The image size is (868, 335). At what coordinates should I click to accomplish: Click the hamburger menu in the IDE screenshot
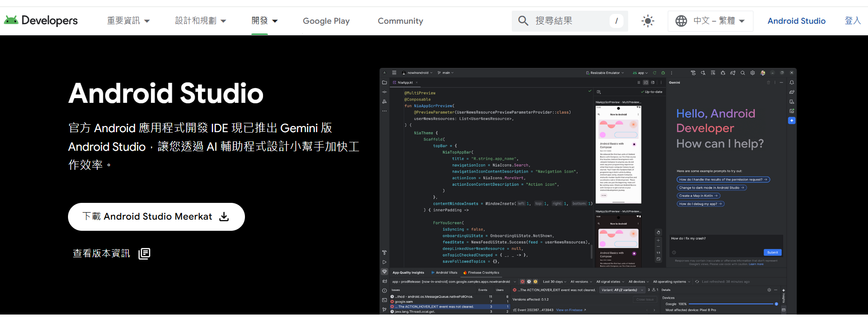[394, 73]
